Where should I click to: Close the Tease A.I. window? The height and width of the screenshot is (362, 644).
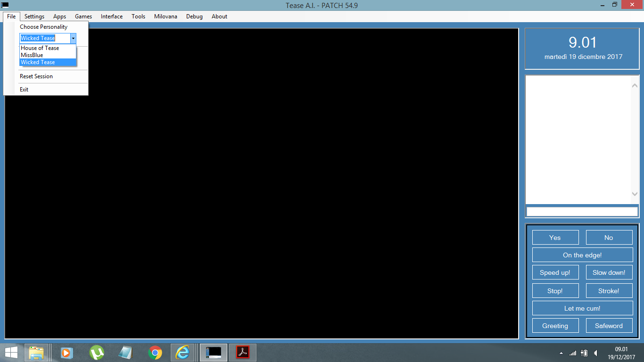(632, 5)
